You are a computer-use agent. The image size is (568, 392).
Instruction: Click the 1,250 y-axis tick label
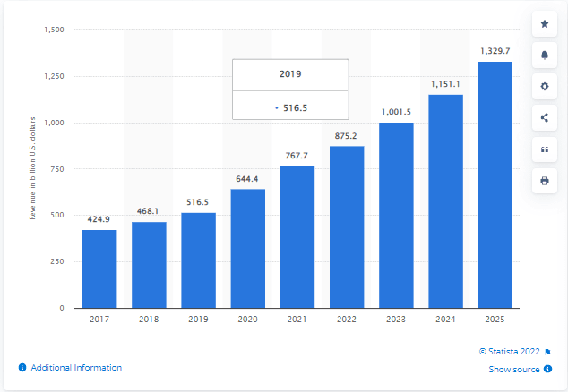pos(54,76)
